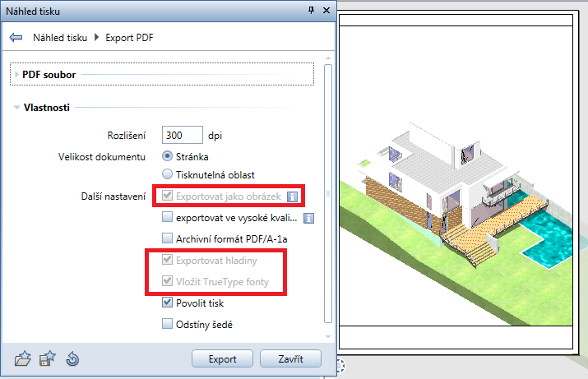Click the reset settings icon
This screenshot has height=379, width=588.
pyautogui.click(x=72, y=358)
